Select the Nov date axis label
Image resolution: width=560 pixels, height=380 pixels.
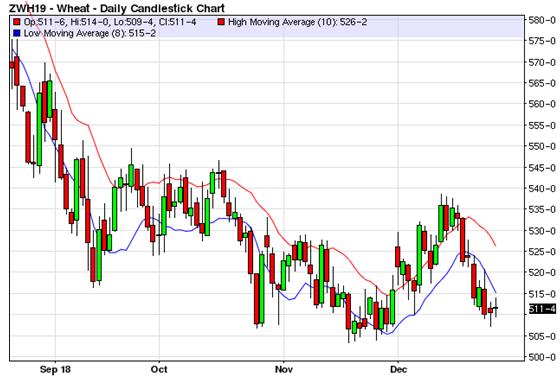tap(284, 370)
